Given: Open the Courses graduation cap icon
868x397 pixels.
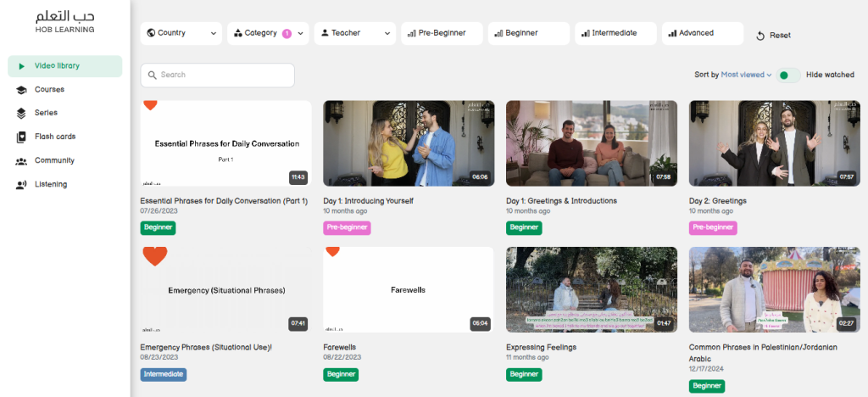Looking at the screenshot, I should pyautogui.click(x=21, y=90).
